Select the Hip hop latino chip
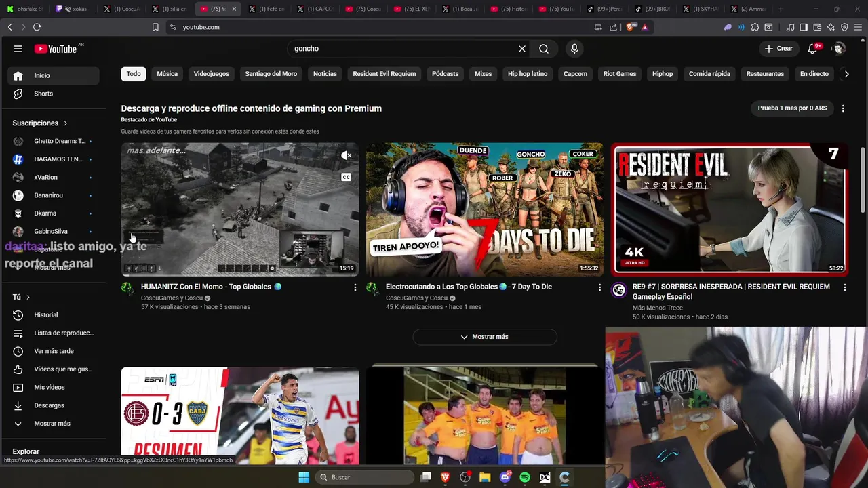Screen dimensions: 868x488 click(528, 74)
